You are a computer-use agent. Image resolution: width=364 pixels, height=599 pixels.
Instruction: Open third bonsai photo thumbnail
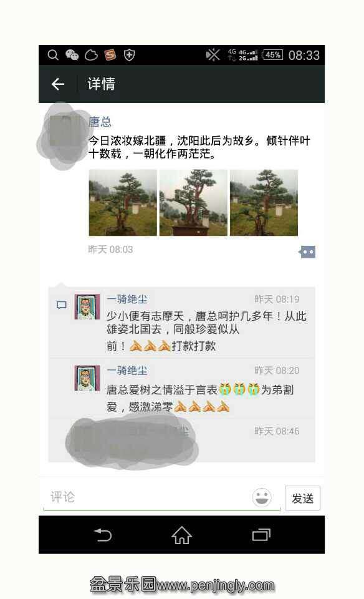point(264,202)
